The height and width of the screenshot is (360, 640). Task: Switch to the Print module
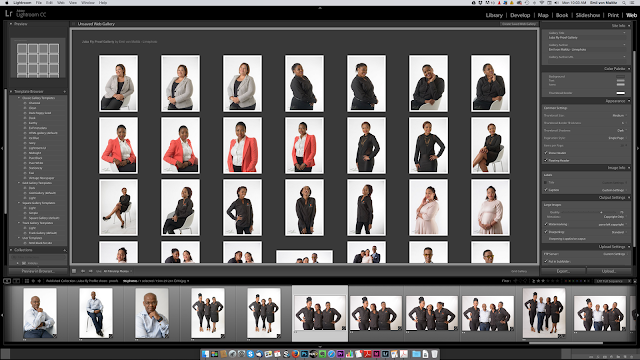(613, 15)
